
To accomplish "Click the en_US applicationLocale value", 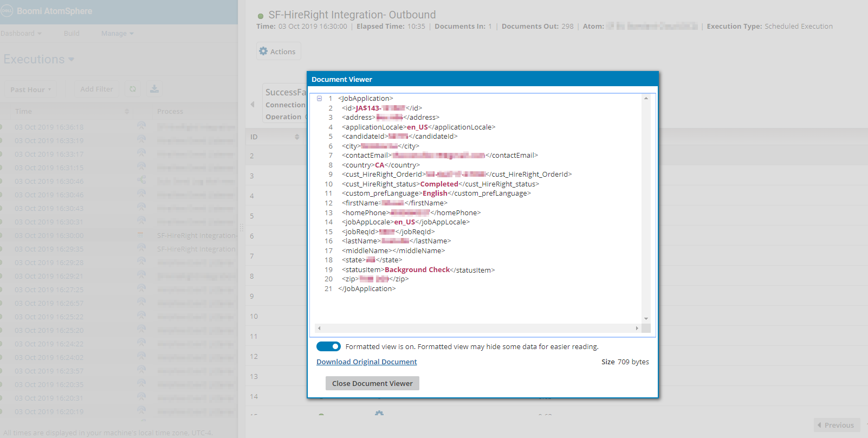I will click(417, 127).
